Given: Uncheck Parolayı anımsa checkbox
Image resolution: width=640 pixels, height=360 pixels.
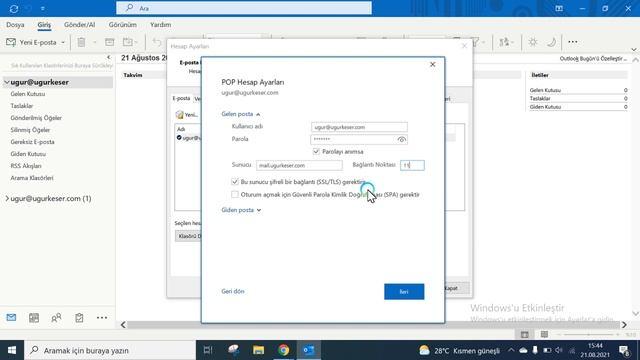Looking at the screenshot, I should pos(316,151).
